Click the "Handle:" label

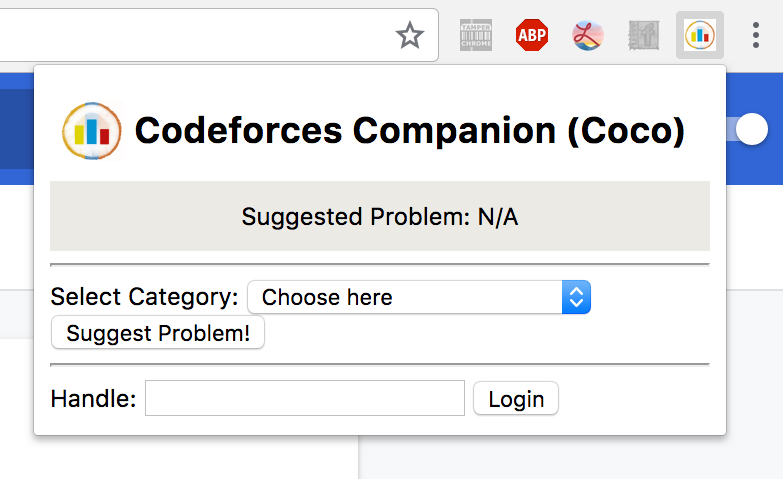click(x=93, y=399)
